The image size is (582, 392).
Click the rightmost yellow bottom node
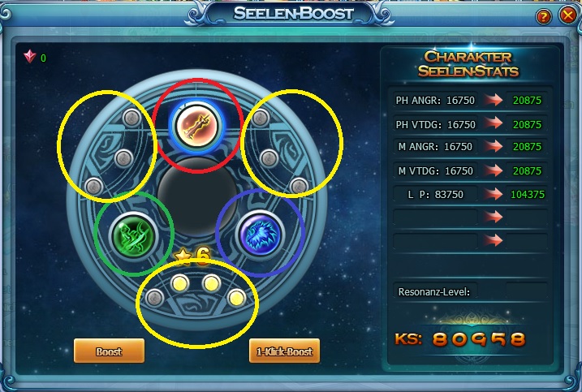[236, 298]
